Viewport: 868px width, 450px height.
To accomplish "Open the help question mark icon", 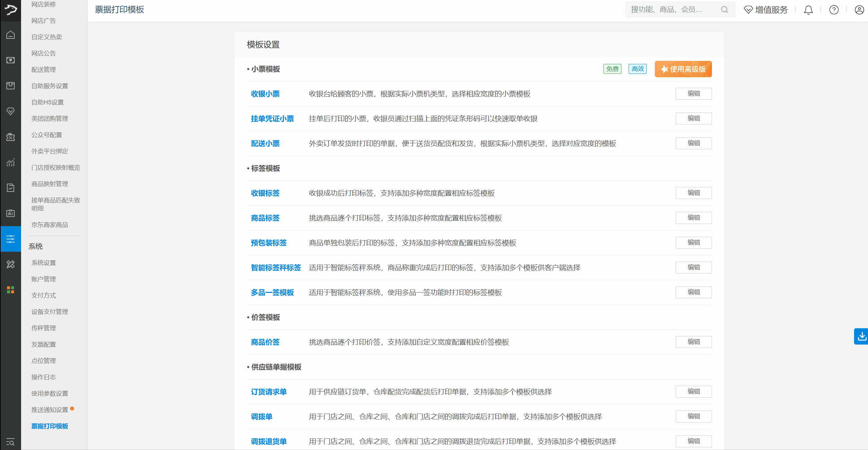I will pyautogui.click(x=834, y=10).
